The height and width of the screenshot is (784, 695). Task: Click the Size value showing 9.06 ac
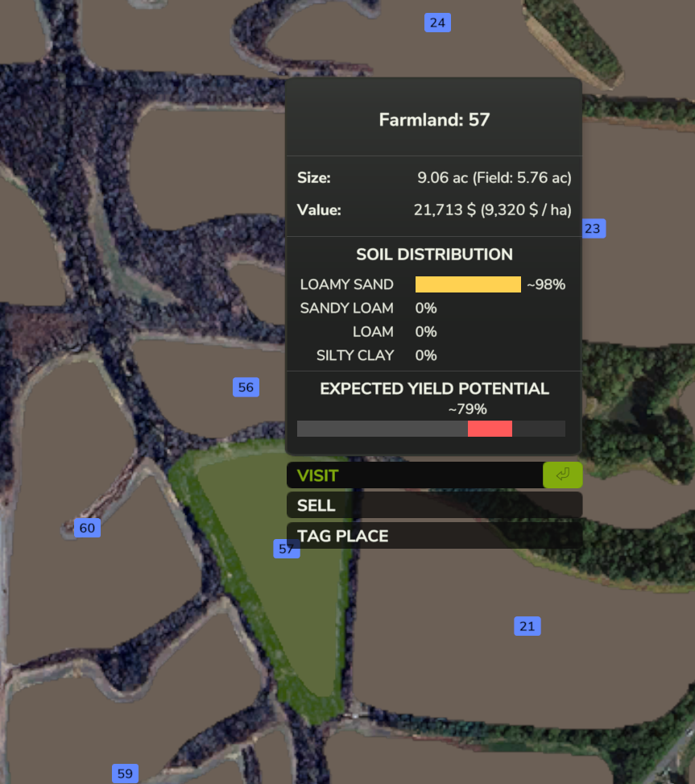[x=494, y=178]
